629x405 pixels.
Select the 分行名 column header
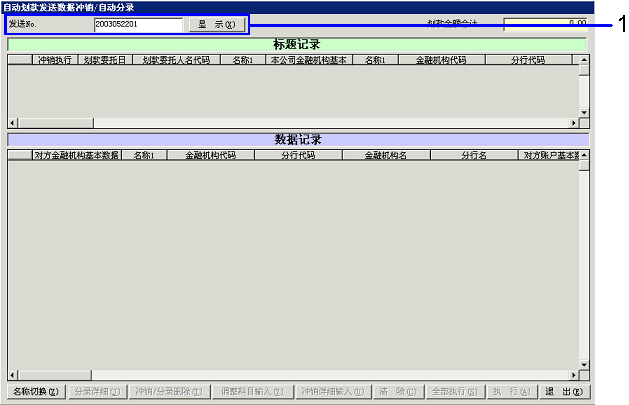point(474,155)
